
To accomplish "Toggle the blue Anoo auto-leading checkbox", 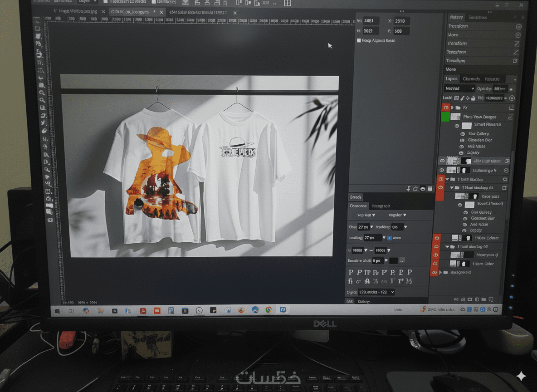I will coord(390,238).
